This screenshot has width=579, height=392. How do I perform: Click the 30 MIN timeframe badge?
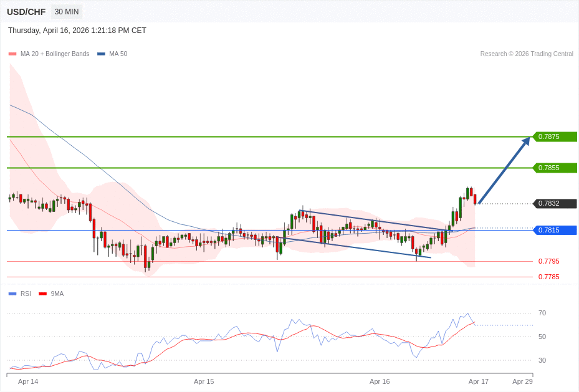pyautogui.click(x=67, y=12)
